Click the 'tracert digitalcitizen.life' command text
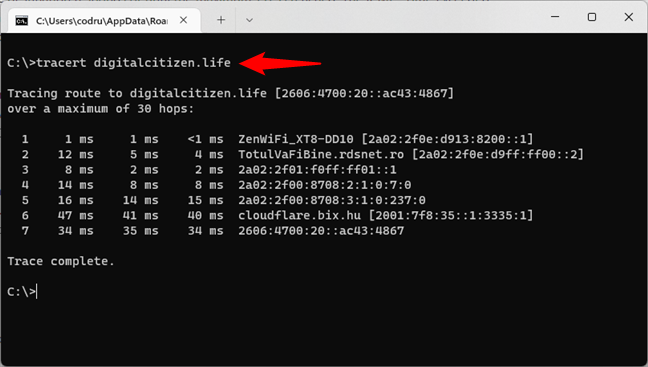 [x=133, y=63]
